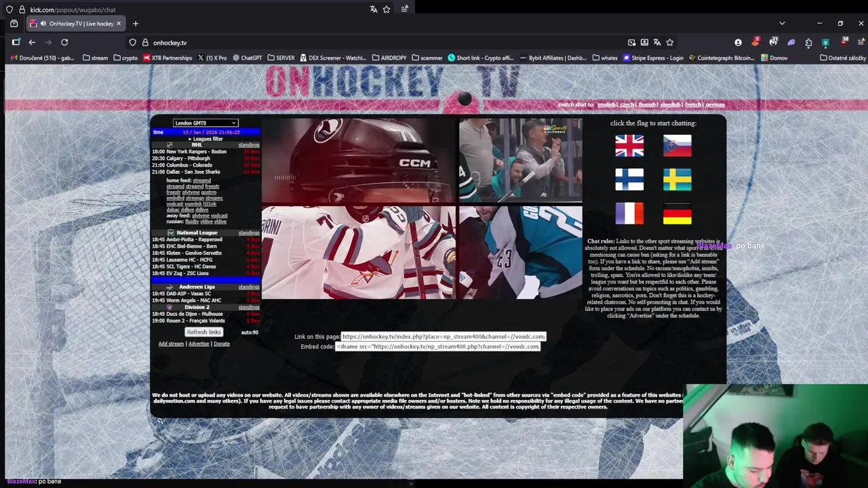The width and height of the screenshot is (868, 488).
Task: Switch chat to czech
Action: pos(627,104)
